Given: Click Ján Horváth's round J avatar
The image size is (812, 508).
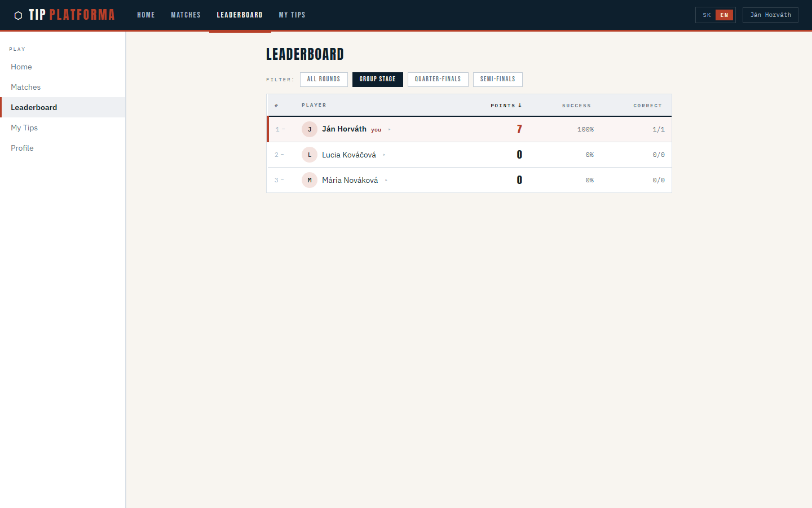Looking at the screenshot, I should coord(309,129).
